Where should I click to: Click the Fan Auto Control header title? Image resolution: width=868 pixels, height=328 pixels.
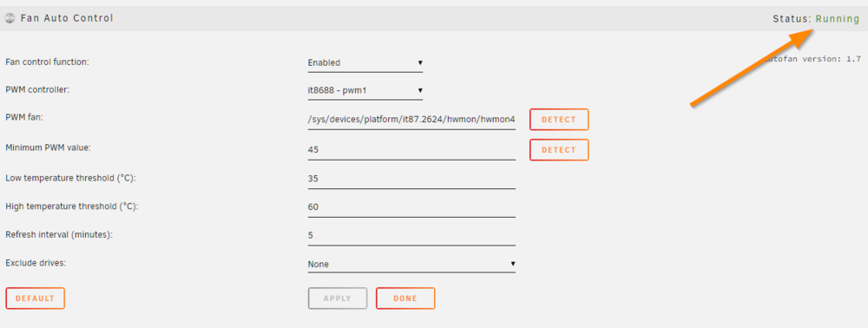[x=67, y=18]
